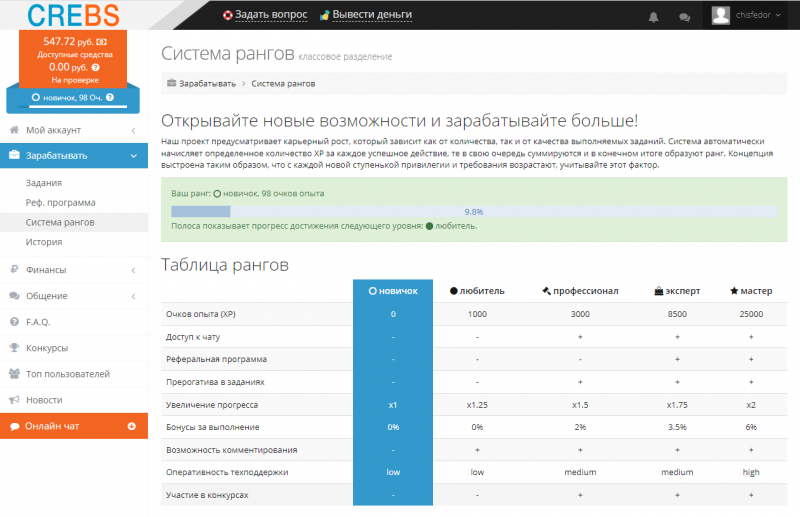Click the Вывести деньги link
This screenshot has height=517, width=800.
372,15
